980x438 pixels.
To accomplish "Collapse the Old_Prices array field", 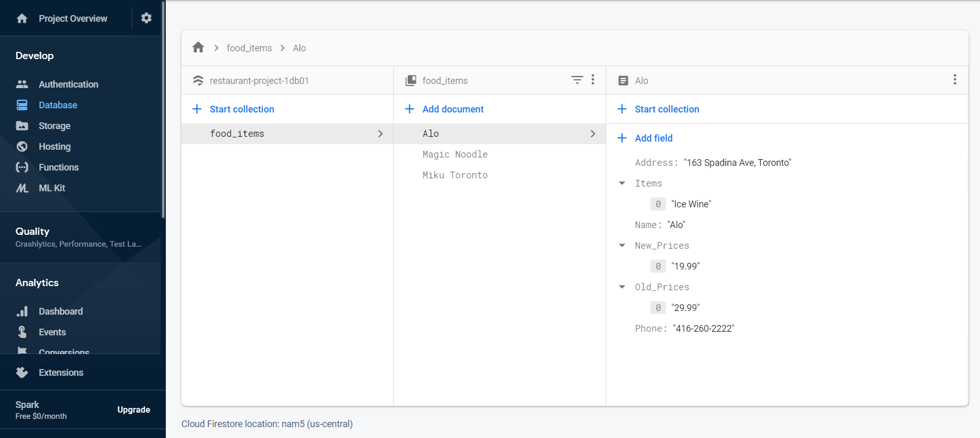I will [x=622, y=287].
